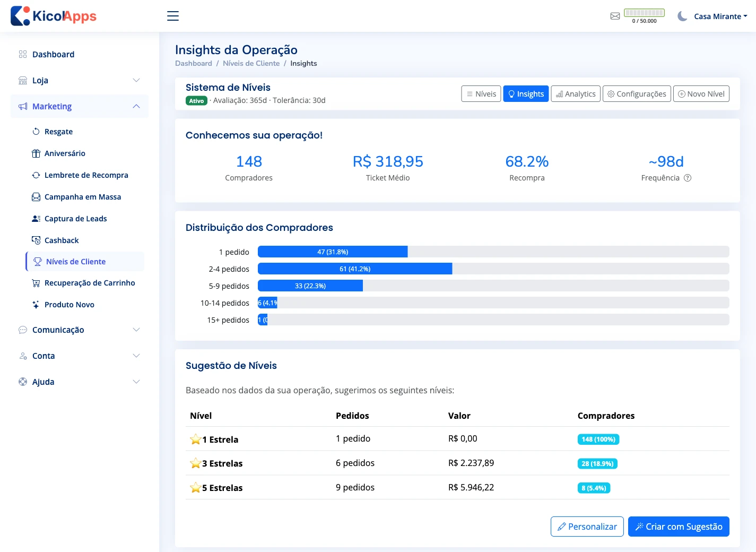Click the 10-14 pedidos distribution bar

point(267,303)
